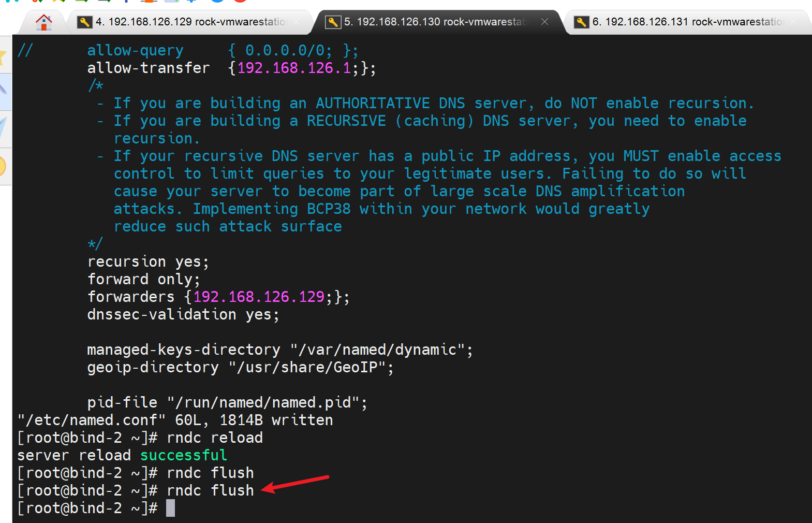Click the 'Implementing BCP38' comment line
Screen dimensions: 812x523
(381, 209)
